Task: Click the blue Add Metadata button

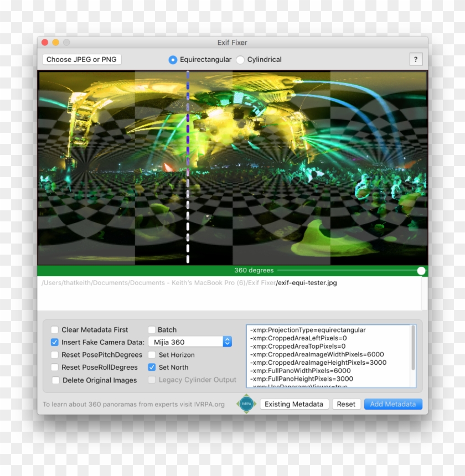Action: pyautogui.click(x=393, y=404)
